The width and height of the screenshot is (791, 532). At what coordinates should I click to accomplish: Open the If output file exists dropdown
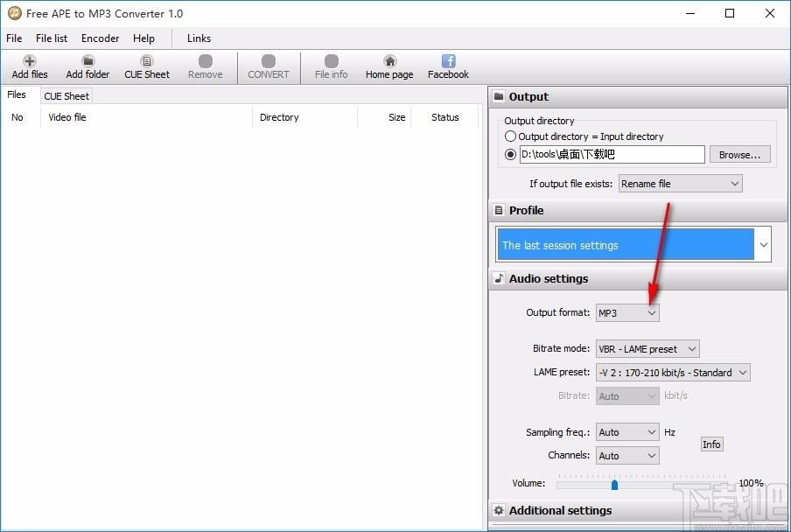(x=681, y=184)
